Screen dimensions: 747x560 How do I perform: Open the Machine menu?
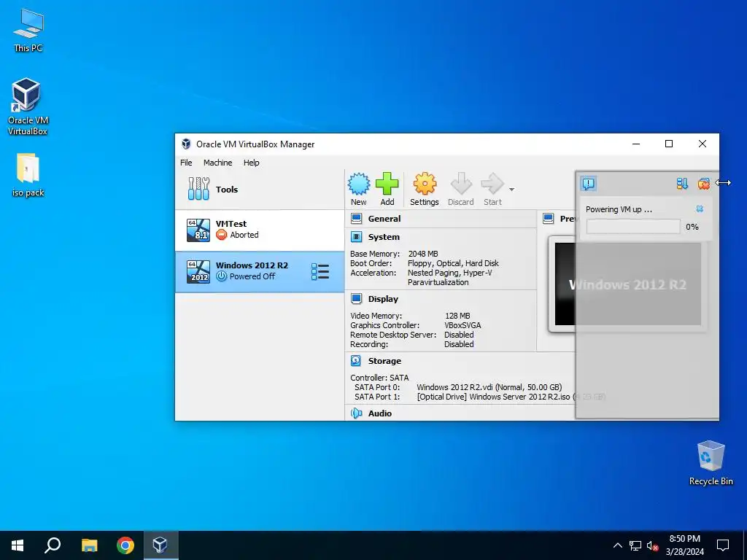click(217, 163)
